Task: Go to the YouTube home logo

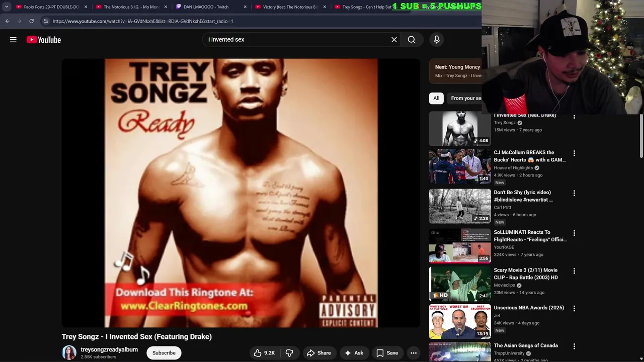Action: [44, 40]
